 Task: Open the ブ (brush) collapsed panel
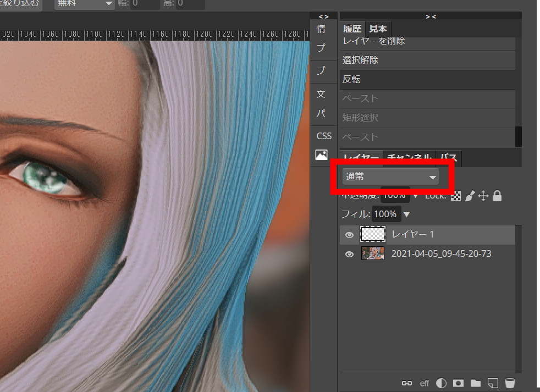click(321, 70)
